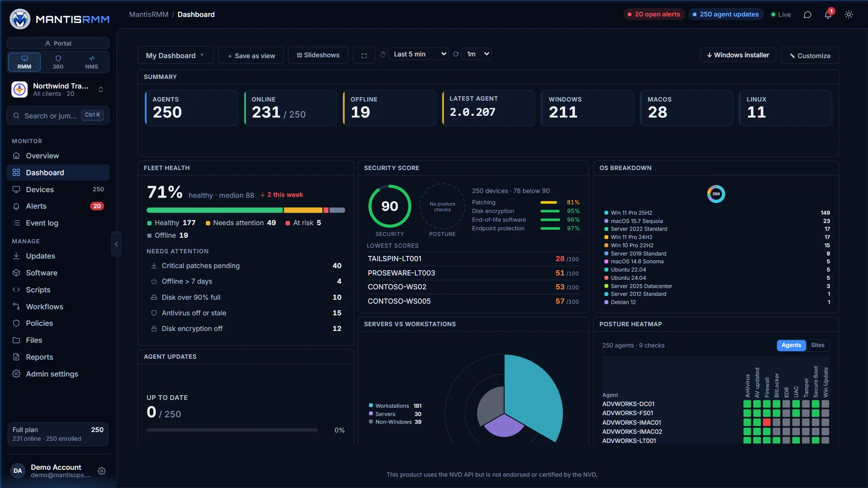Open account settings gear icon
This screenshot has height=488, width=868.
[102, 471]
